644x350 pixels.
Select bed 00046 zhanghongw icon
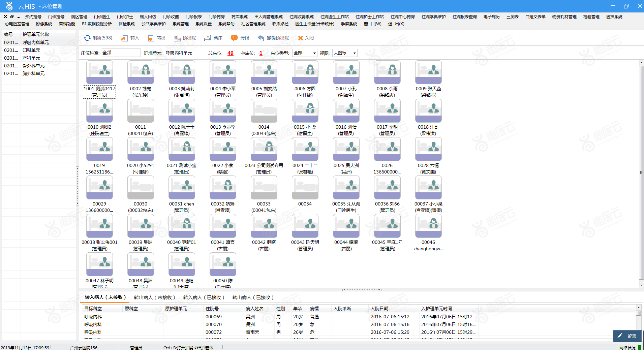[428, 226]
